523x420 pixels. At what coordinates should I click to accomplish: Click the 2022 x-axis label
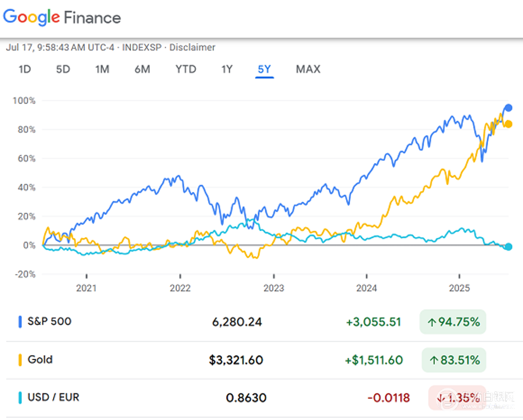tap(180, 288)
